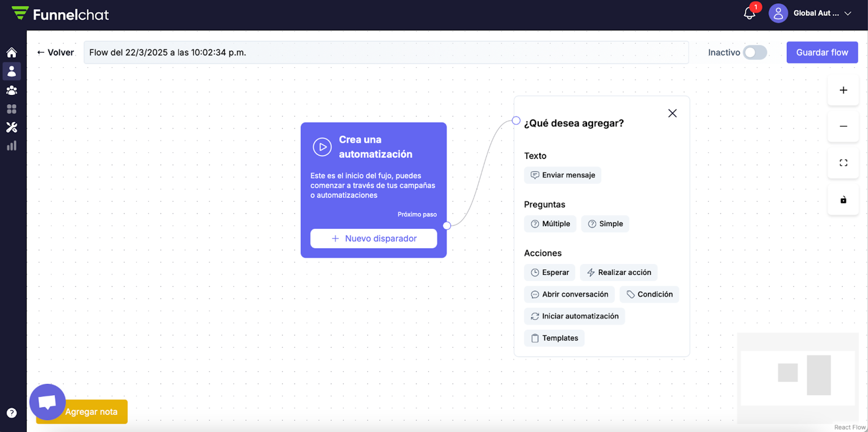Click the play icon on start node
Image resolution: width=868 pixels, height=432 pixels.
click(x=322, y=147)
